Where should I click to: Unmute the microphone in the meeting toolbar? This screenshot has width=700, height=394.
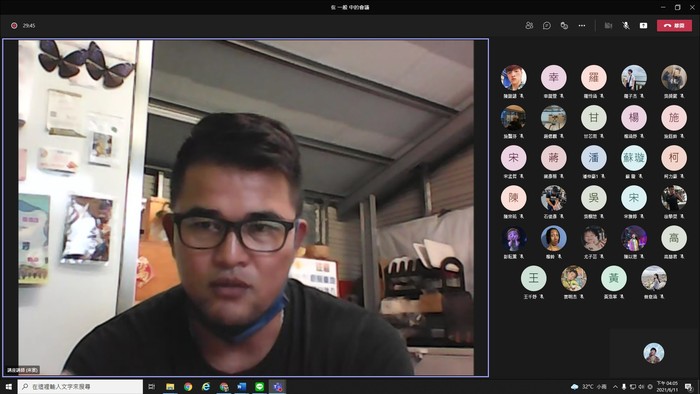[x=626, y=25]
